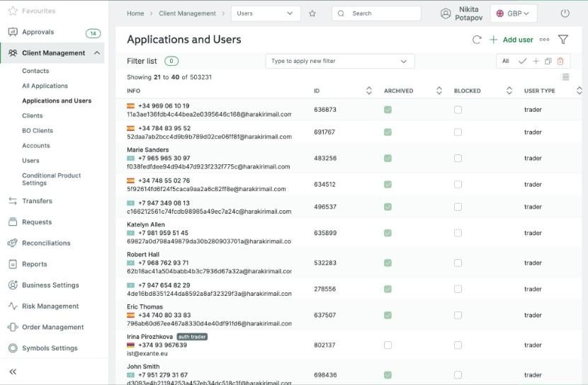The height and width of the screenshot is (385, 588).
Task: Go to Home breadcrumb link
Action: click(135, 13)
